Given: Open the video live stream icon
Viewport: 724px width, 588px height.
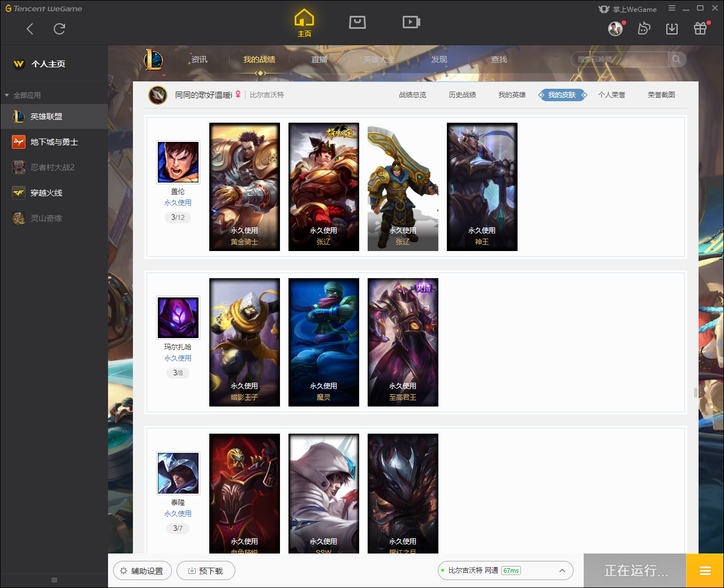Looking at the screenshot, I should click(411, 22).
